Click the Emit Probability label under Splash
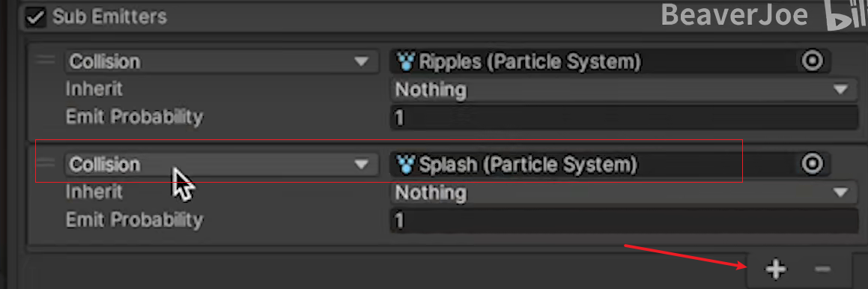 click(x=135, y=220)
